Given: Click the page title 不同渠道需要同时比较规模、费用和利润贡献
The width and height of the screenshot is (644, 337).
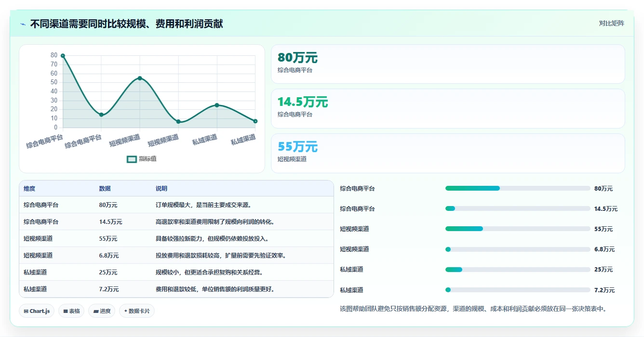Looking at the screenshot, I should [x=126, y=24].
